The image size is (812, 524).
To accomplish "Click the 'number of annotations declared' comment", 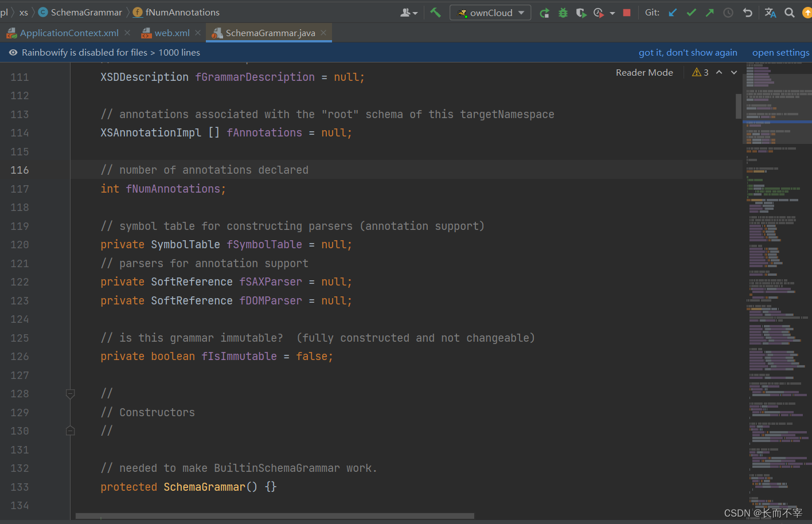I will 205,170.
